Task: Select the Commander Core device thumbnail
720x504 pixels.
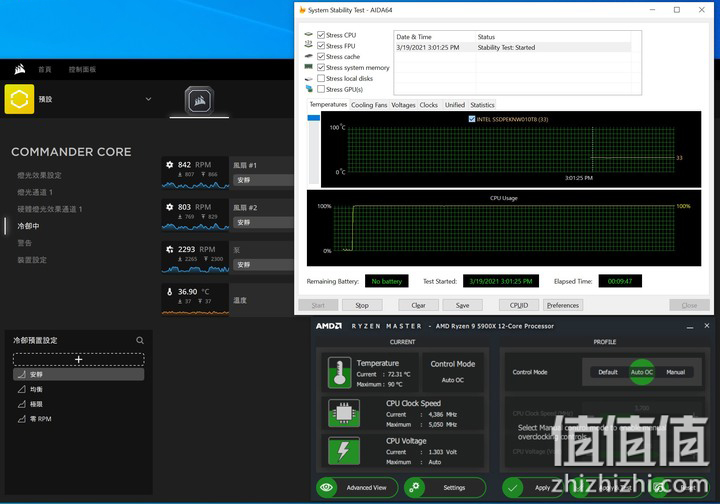Action: 199,100
